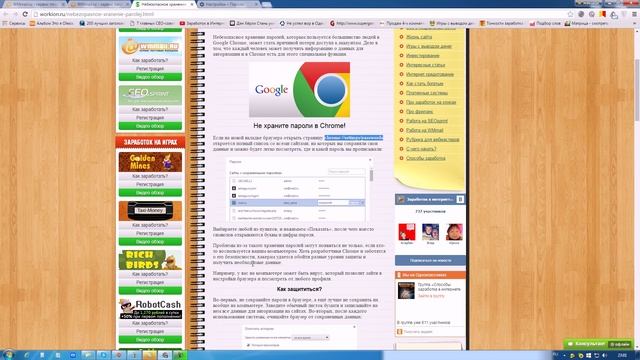Click Регистрация under Rich Birds
640x360 pixels.
(x=150, y=282)
